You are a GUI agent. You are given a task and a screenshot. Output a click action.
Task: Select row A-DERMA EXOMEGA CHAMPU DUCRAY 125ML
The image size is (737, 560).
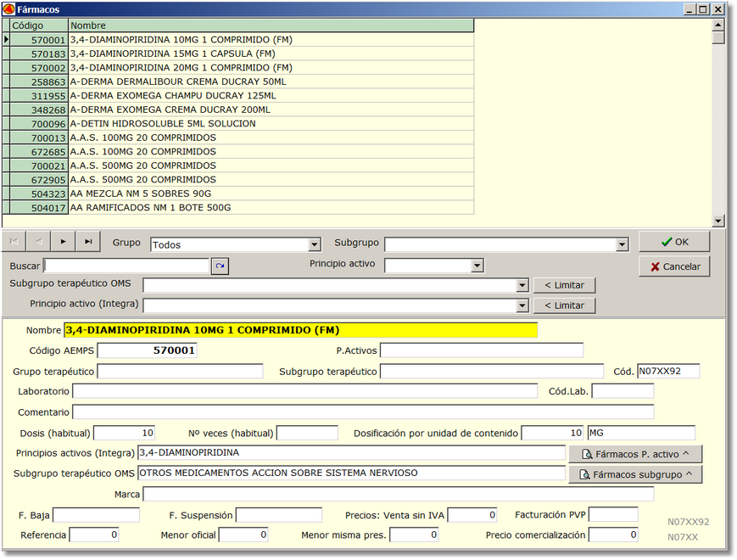[x=238, y=95]
